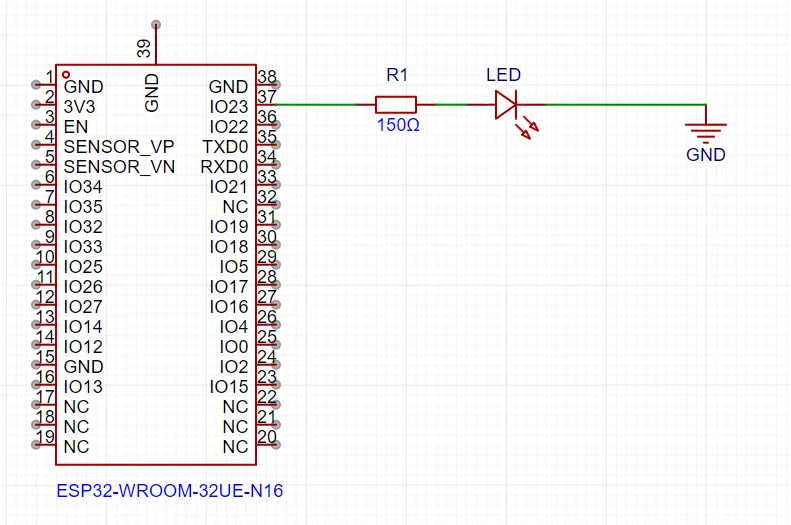
Task: Click the green wire from LED to ground
Action: 626,105
